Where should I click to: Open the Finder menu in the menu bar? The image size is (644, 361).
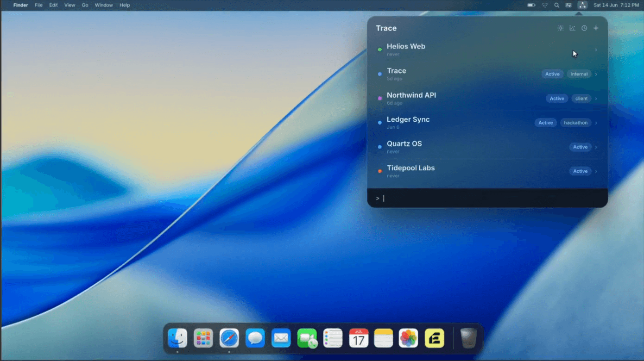tap(20, 5)
